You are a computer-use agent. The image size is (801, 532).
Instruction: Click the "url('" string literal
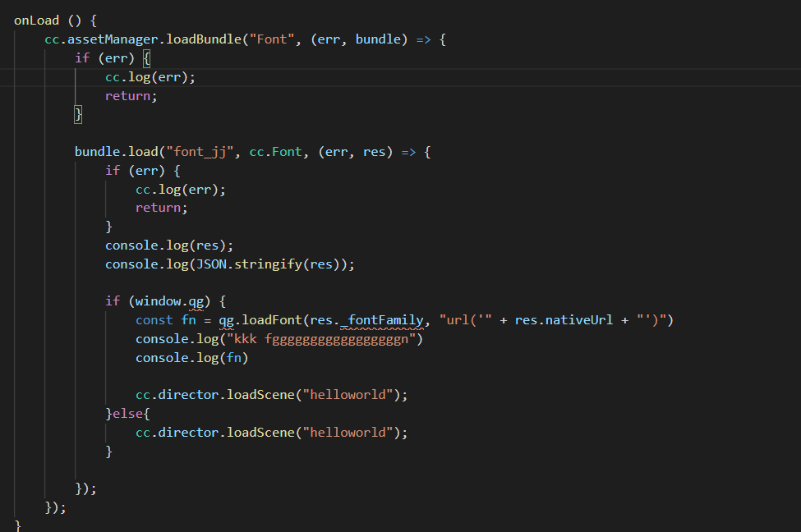[466, 320]
